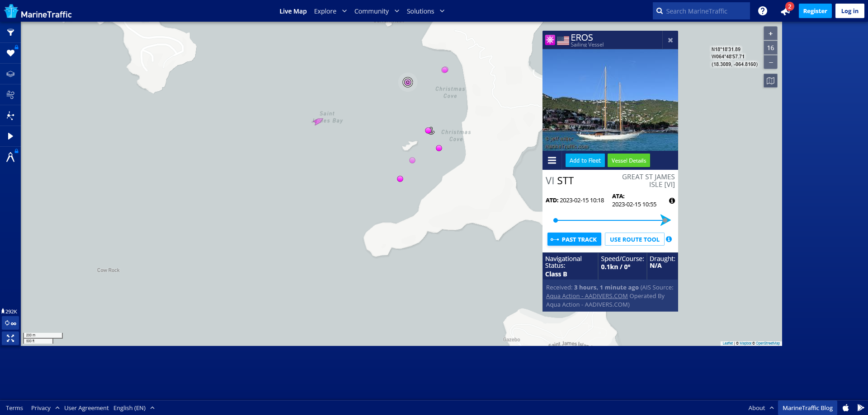Open User Agreement link
The width and height of the screenshot is (868, 415).
tap(86, 408)
